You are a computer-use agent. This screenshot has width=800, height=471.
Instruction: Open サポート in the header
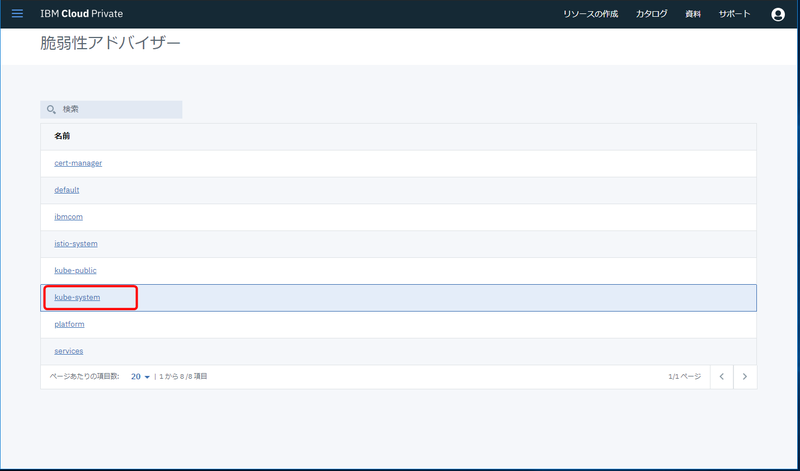pyautogui.click(x=734, y=14)
